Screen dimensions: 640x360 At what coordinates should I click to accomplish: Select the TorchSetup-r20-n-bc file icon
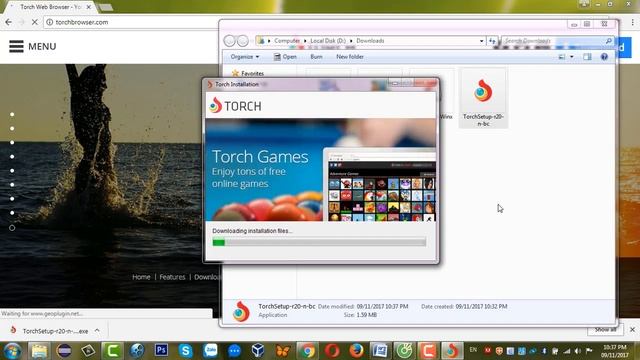click(483, 98)
